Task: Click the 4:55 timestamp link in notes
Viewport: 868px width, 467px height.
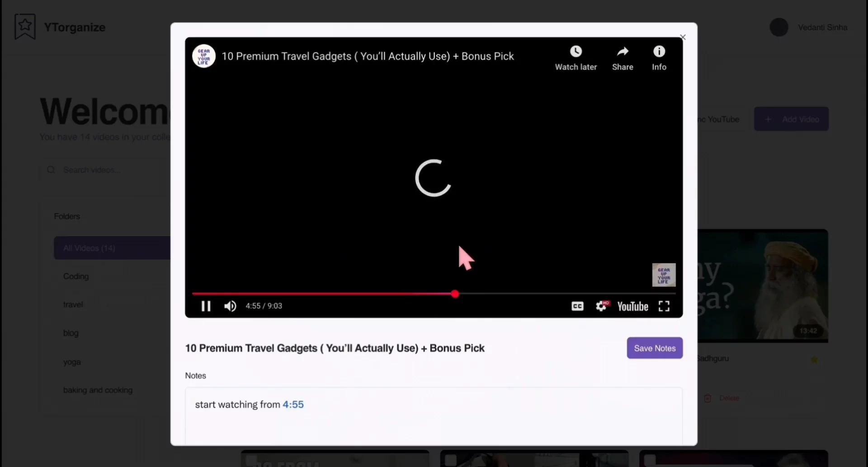Action: 292,405
